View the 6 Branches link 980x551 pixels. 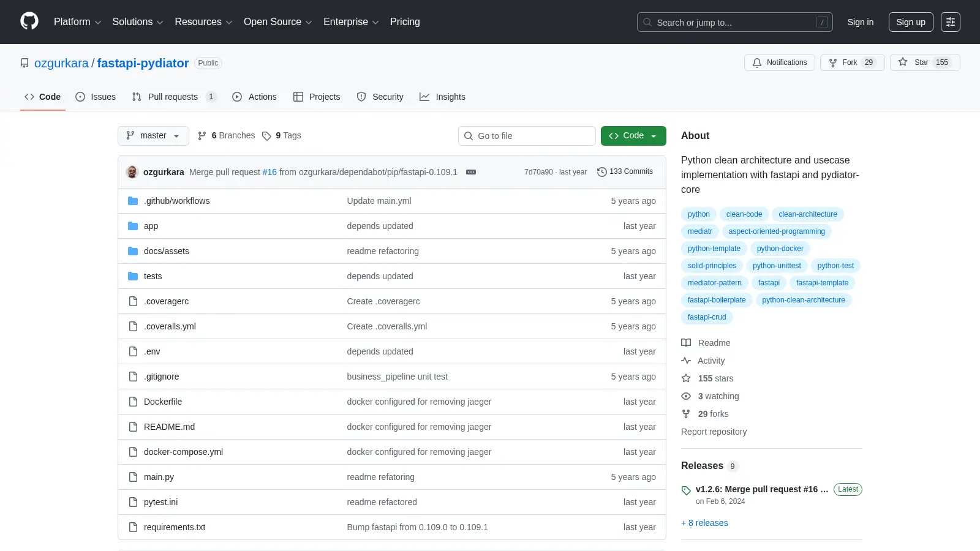coord(226,135)
